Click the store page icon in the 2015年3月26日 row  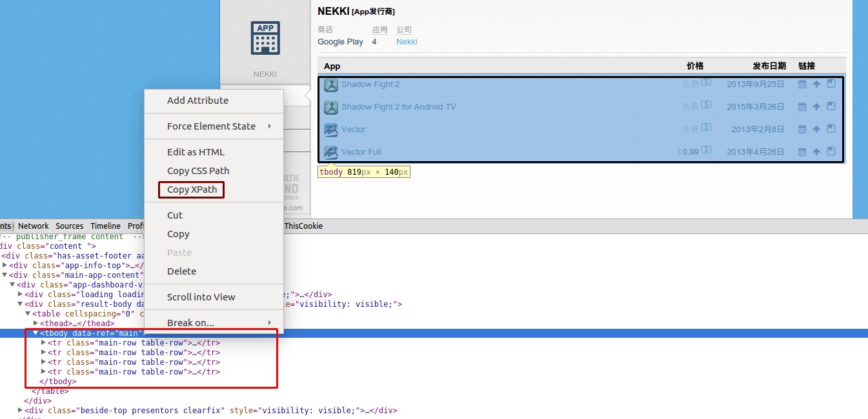(x=831, y=106)
